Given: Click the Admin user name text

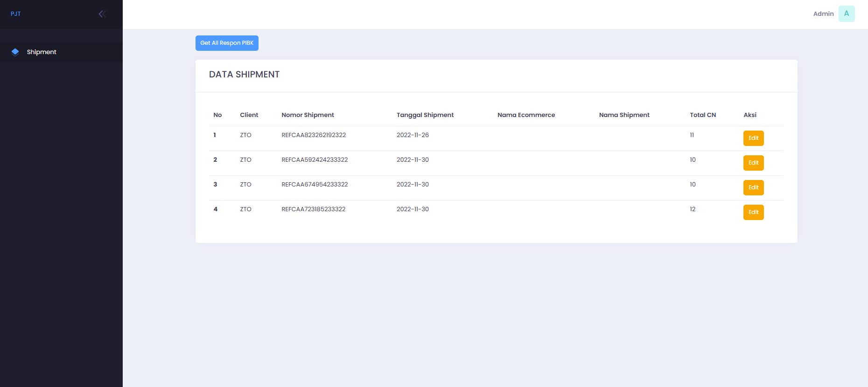Looking at the screenshot, I should point(823,14).
